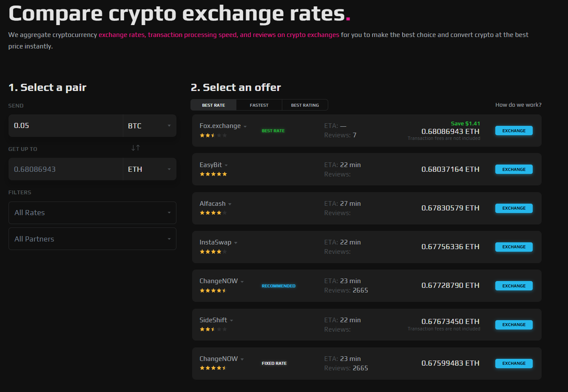Select the BEST RATE tab
Viewport: 568px width, 392px height.
(x=213, y=105)
